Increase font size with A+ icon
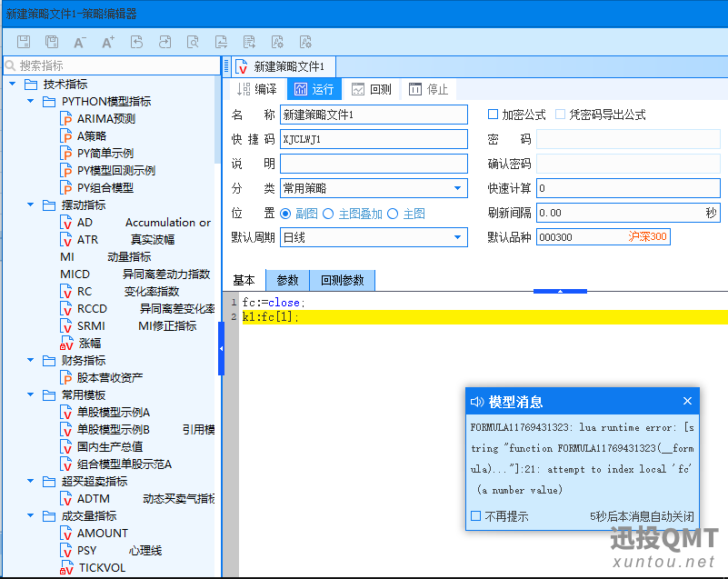The image size is (728, 579). click(108, 42)
